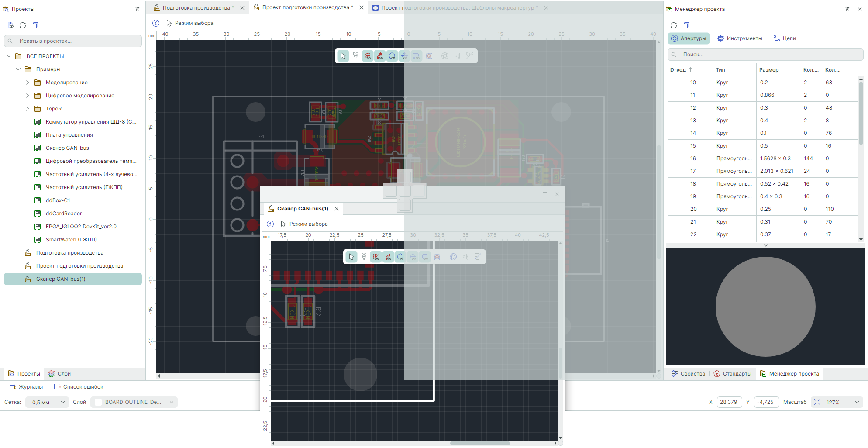
Task: Click the info icon beside Режим выбора
Action: click(156, 23)
